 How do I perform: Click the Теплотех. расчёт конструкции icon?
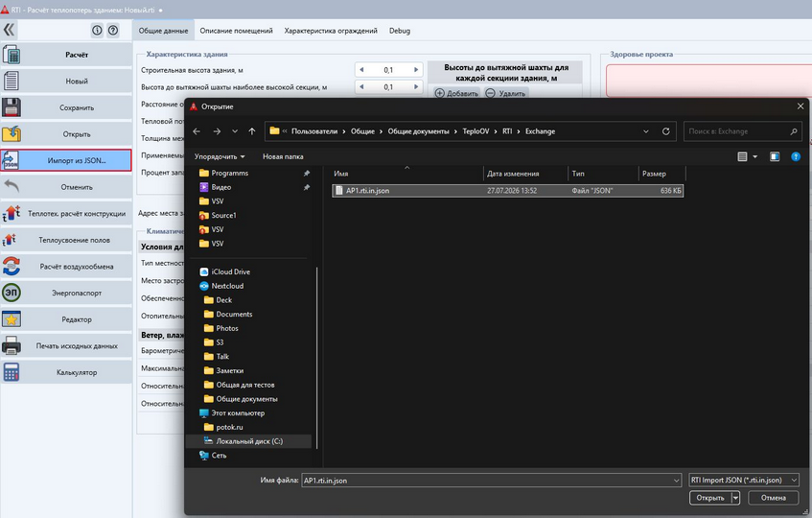pos(12,213)
